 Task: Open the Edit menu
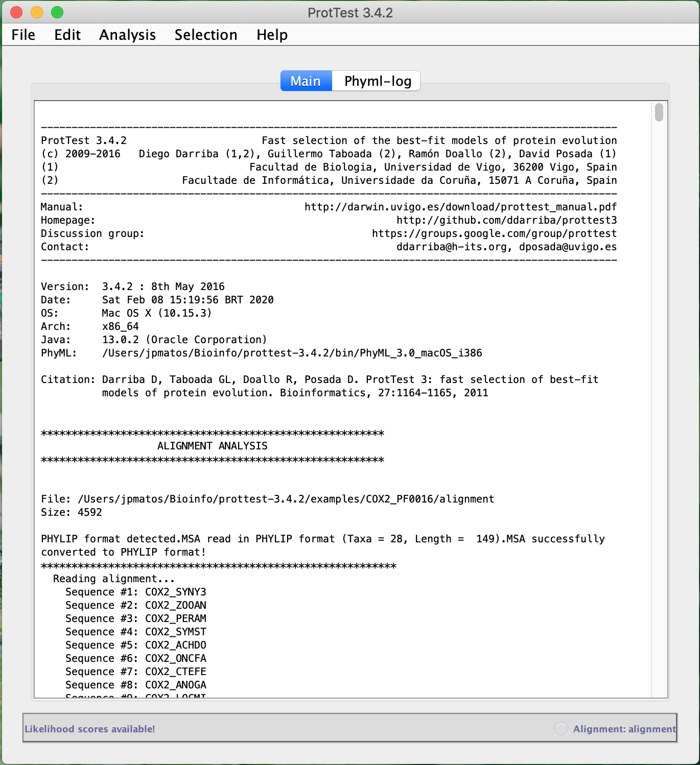point(67,35)
